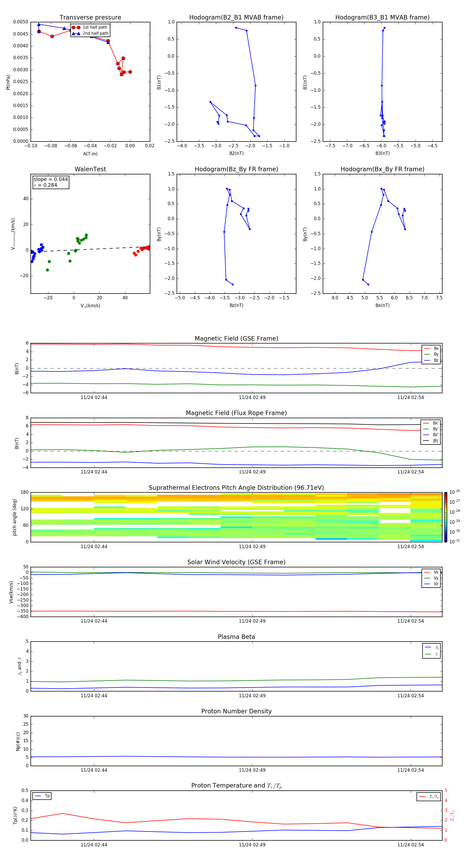473x868 pixels.
Task: Select the "slope = 0.044" annotation
Action: 51,179
